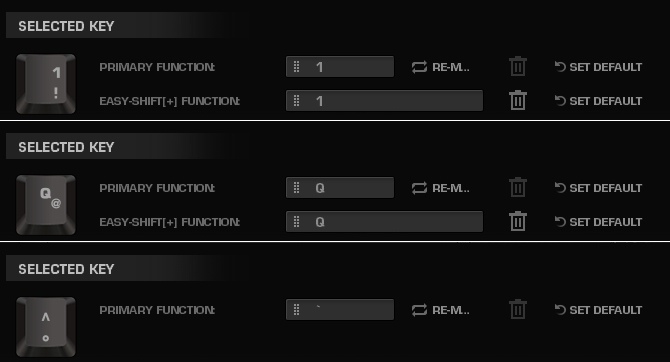The image size is (670, 362).
Task: Set default for caret key primary function
Action: [598, 310]
